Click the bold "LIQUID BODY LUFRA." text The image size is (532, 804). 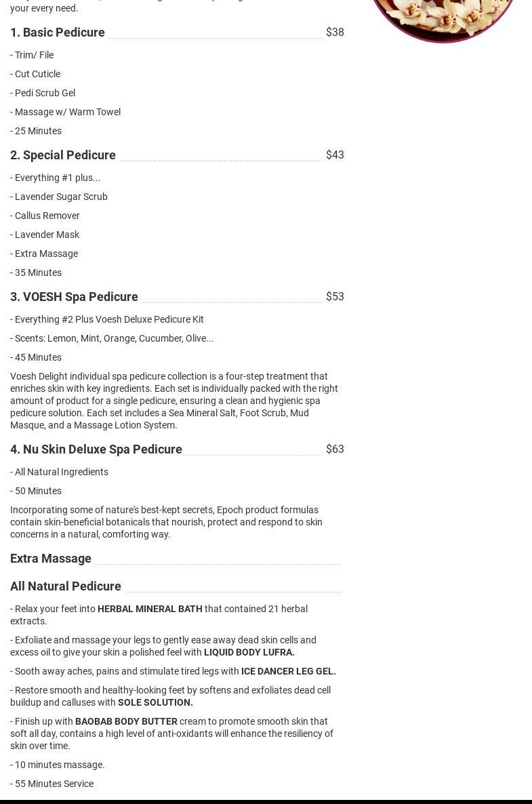click(249, 652)
